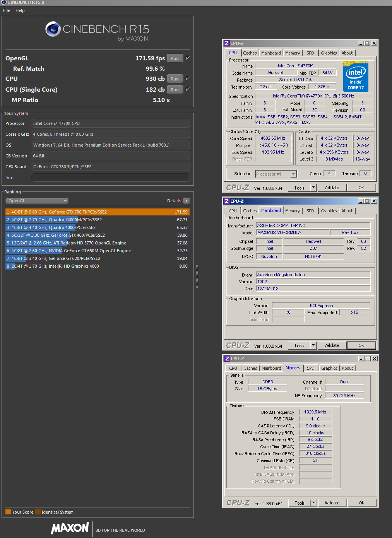Image resolution: width=392 pixels, height=538 pixels.
Task: Select ranking row GeForce GTX 460
Action: click(98, 235)
